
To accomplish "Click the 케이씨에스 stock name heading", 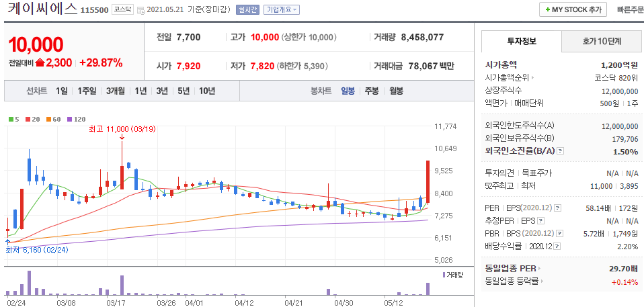I will click(42, 9).
